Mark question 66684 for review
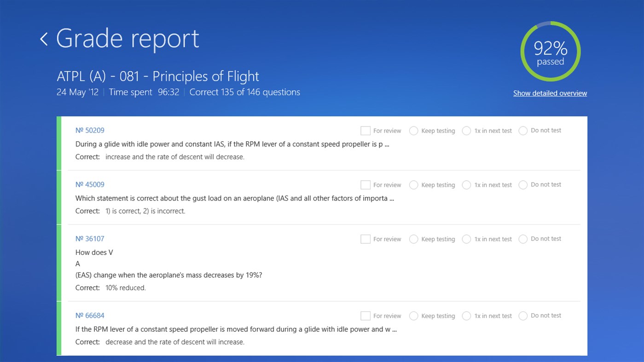This screenshot has height=362, width=644. pyautogui.click(x=366, y=316)
